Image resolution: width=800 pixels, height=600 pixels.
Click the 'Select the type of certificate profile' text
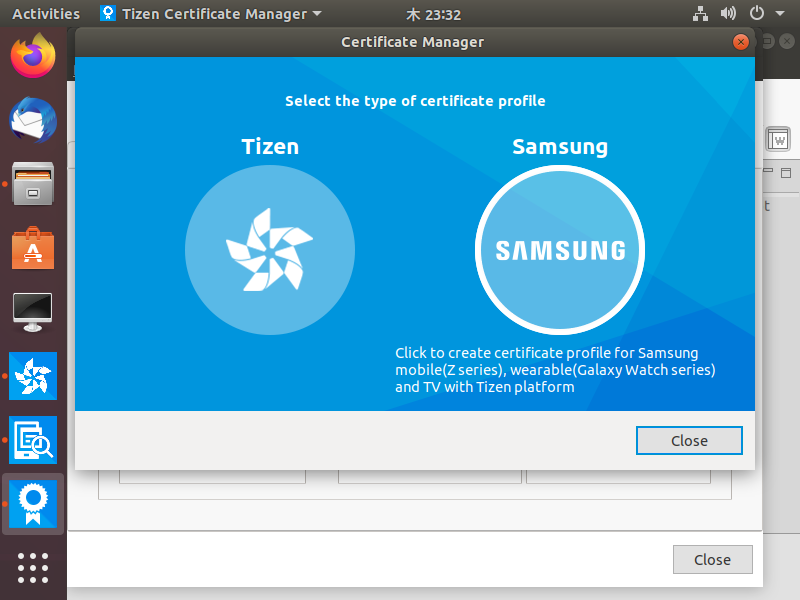pos(415,101)
